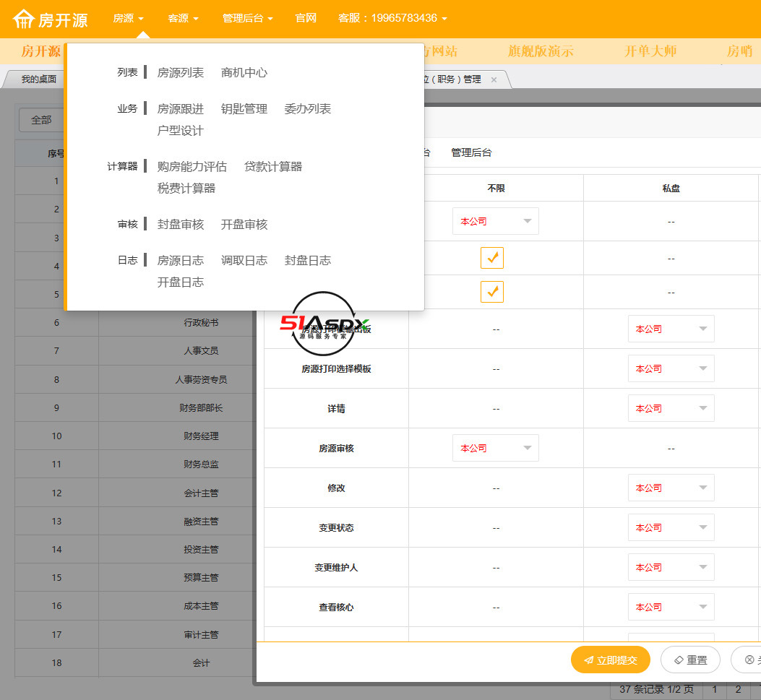The width and height of the screenshot is (761, 700).
Task: Select 开盘审核 menu entry
Action: (244, 225)
